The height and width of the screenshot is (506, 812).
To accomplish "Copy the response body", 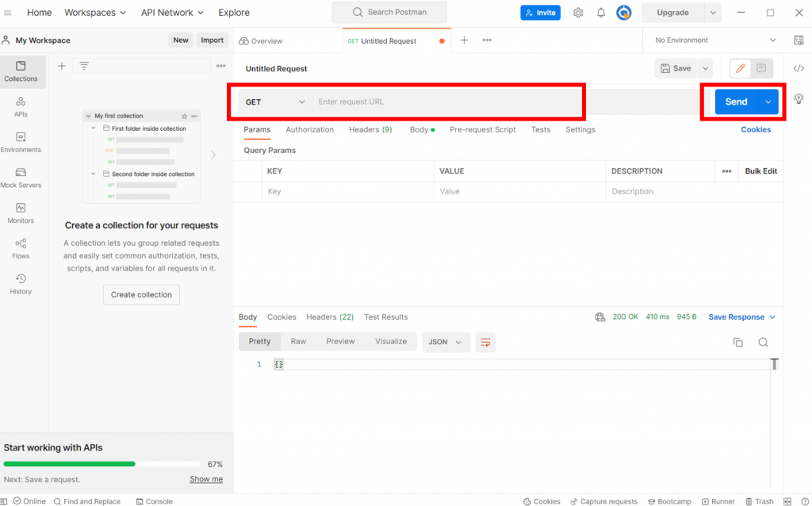I will coord(738,343).
